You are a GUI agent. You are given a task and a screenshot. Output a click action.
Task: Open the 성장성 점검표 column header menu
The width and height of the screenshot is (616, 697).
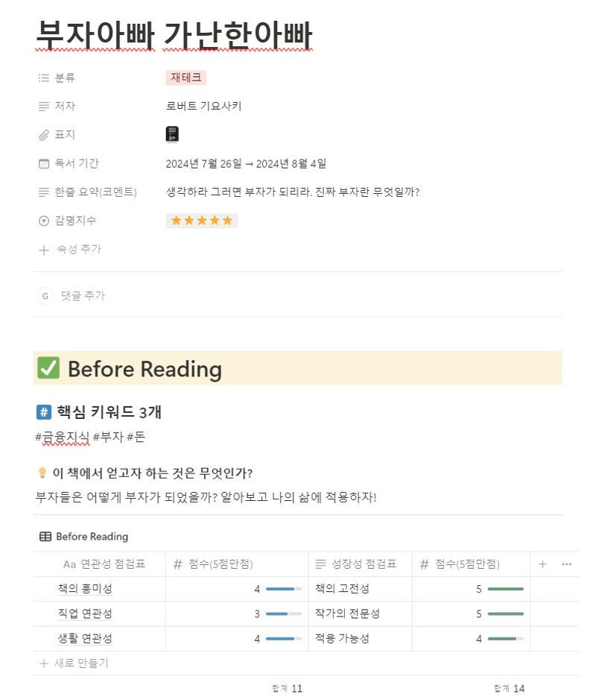tap(361, 564)
